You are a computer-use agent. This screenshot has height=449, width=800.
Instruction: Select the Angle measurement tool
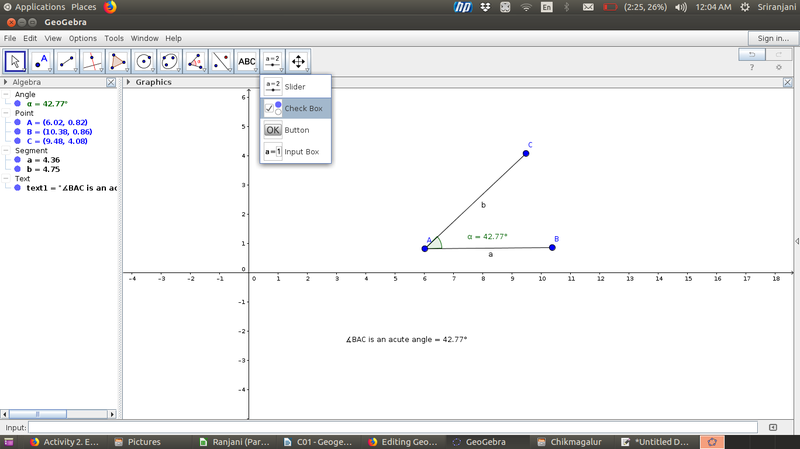tap(195, 61)
